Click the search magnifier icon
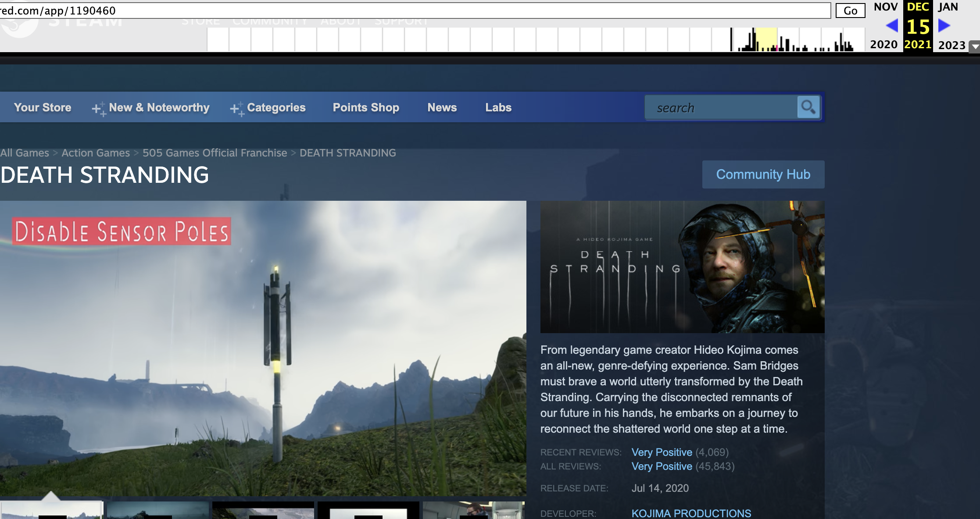 [808, 107]
